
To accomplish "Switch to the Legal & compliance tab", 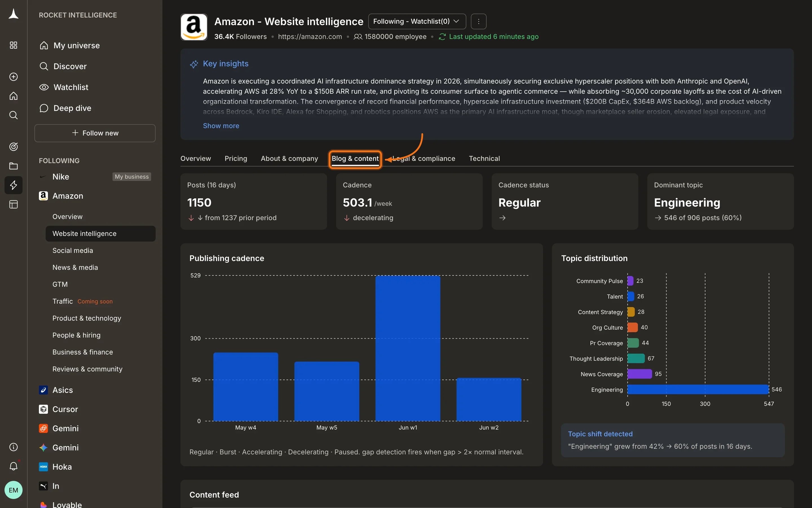I will point(424,159).
